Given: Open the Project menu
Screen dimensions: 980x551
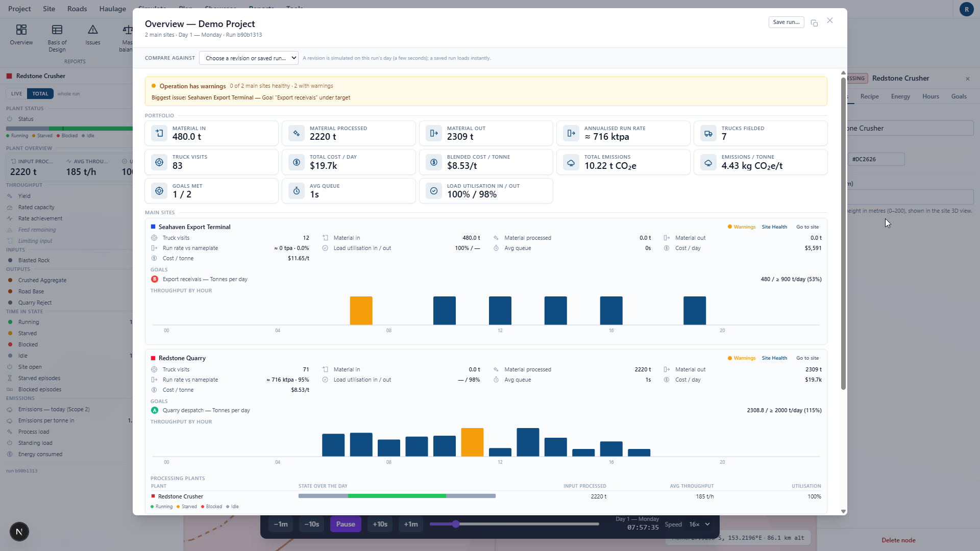Looking at the screenshot, I should click(19, 9).
